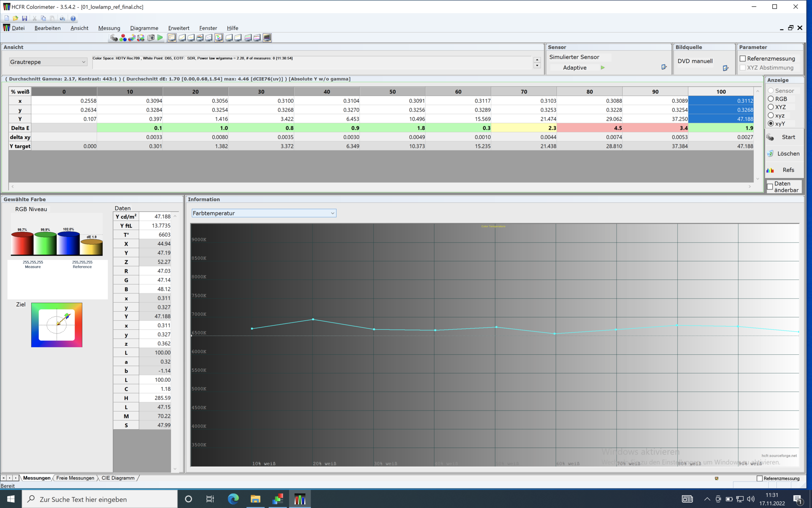Viewport: 812px width, 508px height.
Task: Click the gray scale measure icon
Action: [114, 38]
